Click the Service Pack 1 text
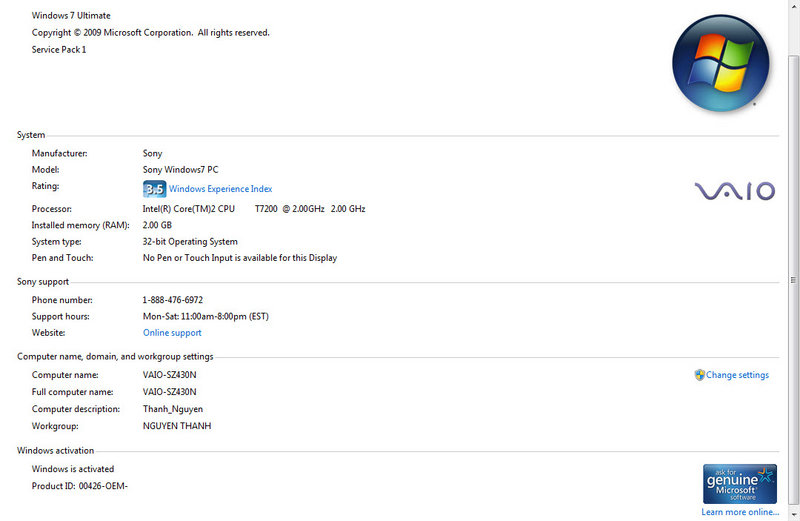Viewport: 800px width, 521px height. (59, 49)
